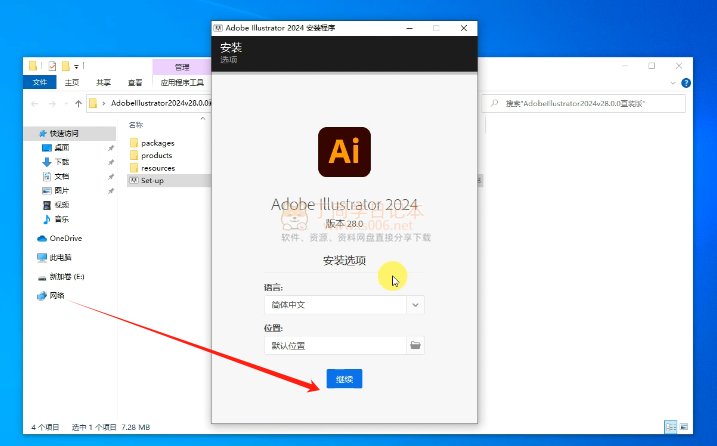This screenshot has width=717, height=446.
Task: Click the up-one-level arrow in Explorer
Action: click(78, 104)
